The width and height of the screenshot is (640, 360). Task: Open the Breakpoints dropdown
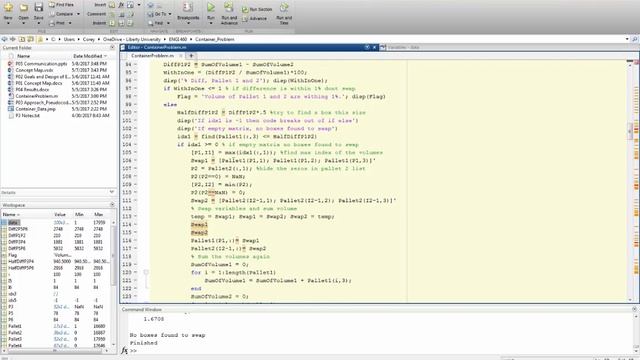click(188, 23)
